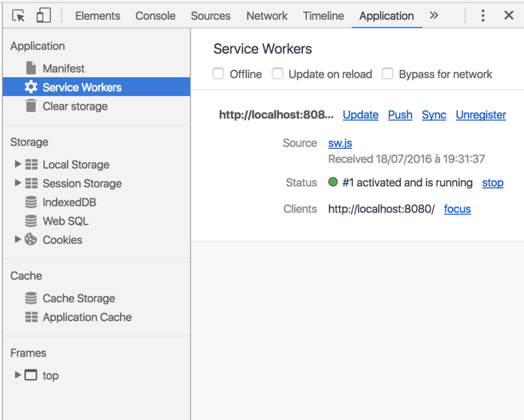Open the sw.js source link

(x=340, y=143)
